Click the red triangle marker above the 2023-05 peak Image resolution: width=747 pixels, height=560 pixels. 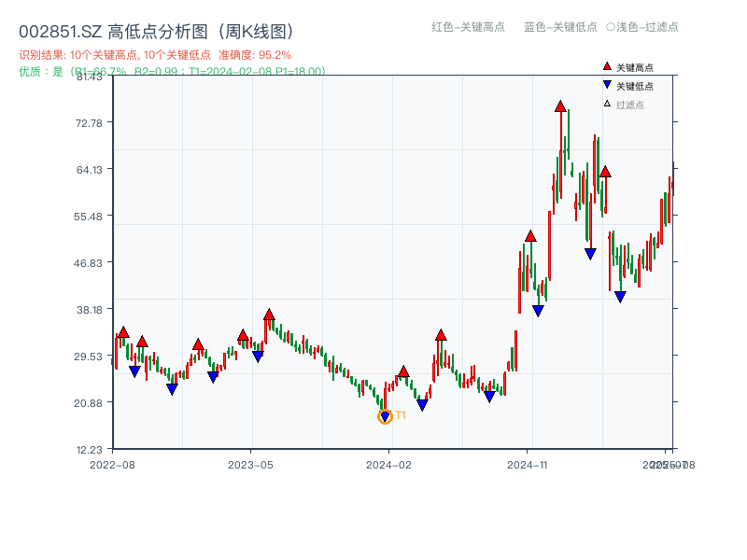coord(269,315)
